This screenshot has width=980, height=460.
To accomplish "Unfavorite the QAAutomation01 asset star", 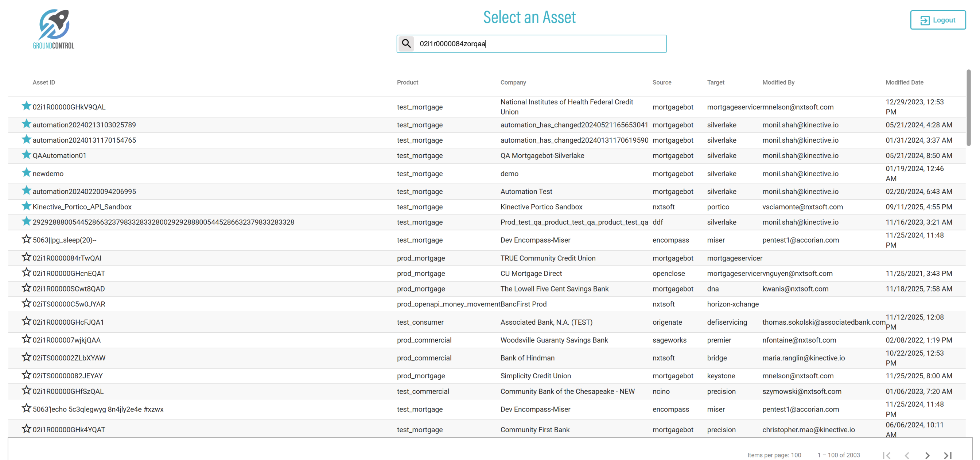I will tap(26, 155).
